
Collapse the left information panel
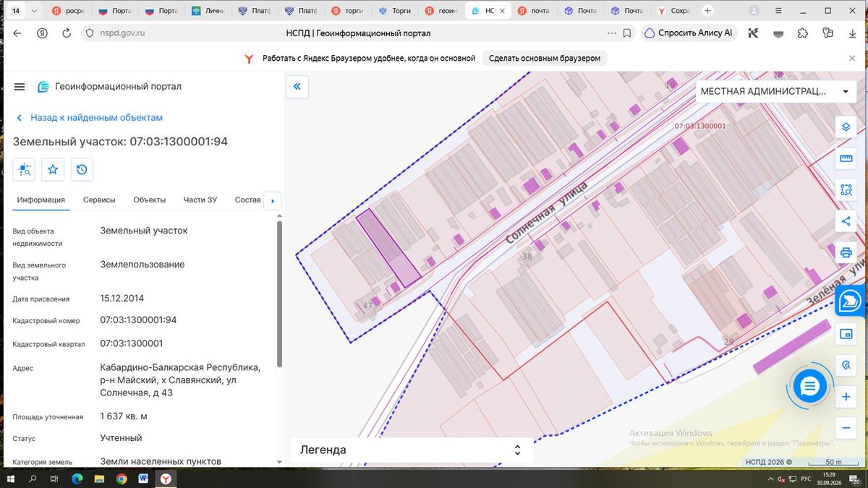(297, 87)
